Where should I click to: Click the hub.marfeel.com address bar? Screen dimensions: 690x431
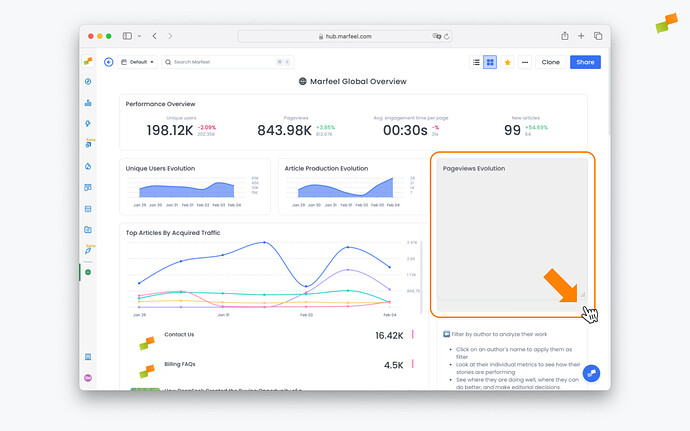coord(345,36)
